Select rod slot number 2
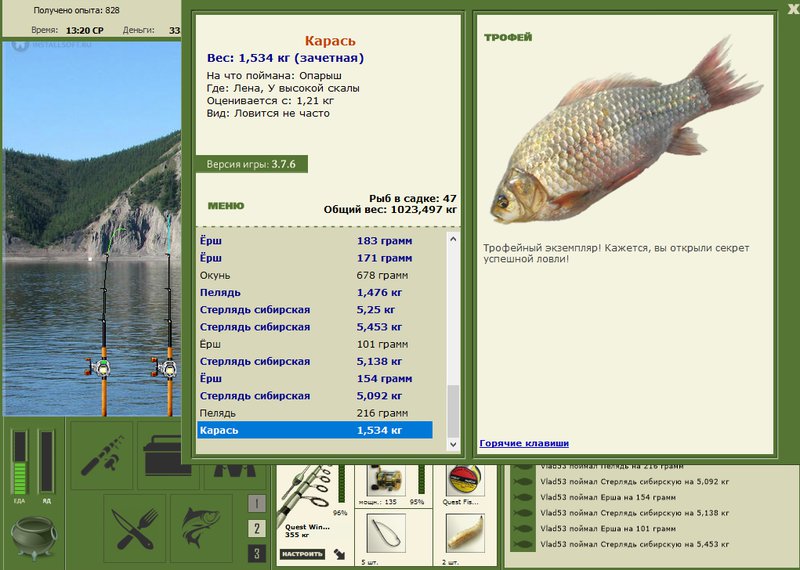This screenshot has width=800, height=570. tap(257, 528)
